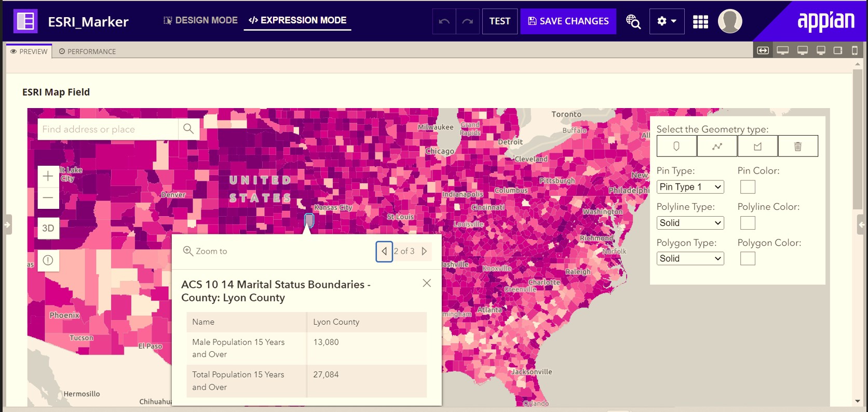Open the Pin Type dropdown

690,187
